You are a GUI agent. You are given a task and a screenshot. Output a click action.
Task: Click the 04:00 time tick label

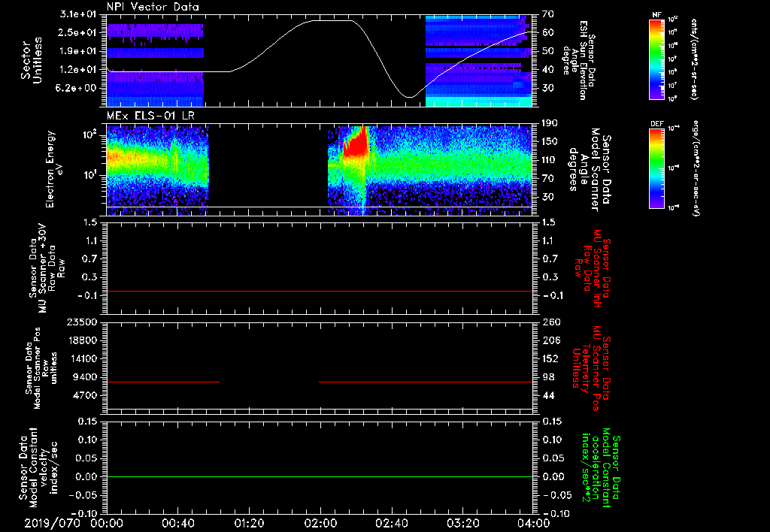click(534, 523)
